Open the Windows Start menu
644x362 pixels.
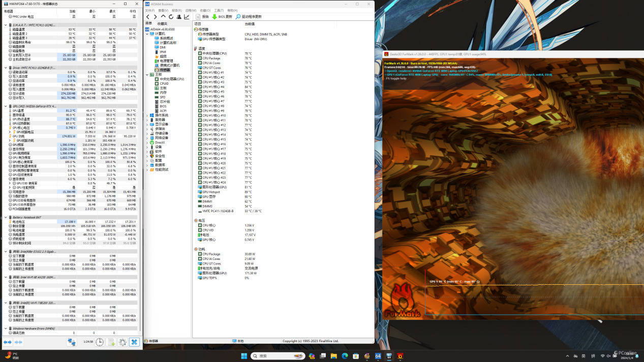pyautogui.click(x=243, y=356)
